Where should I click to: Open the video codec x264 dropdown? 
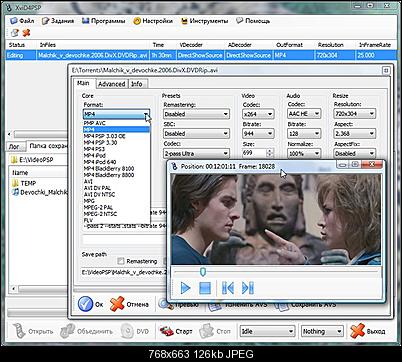tap(258, 114)
